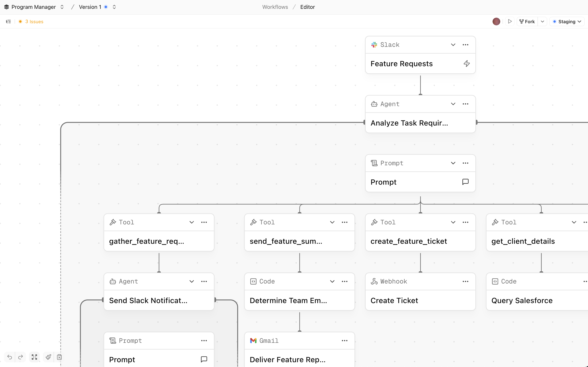Click chat bubble icon on upper Prompt node
The height and width of the screenshot is (367, 588).
point(465,182)
